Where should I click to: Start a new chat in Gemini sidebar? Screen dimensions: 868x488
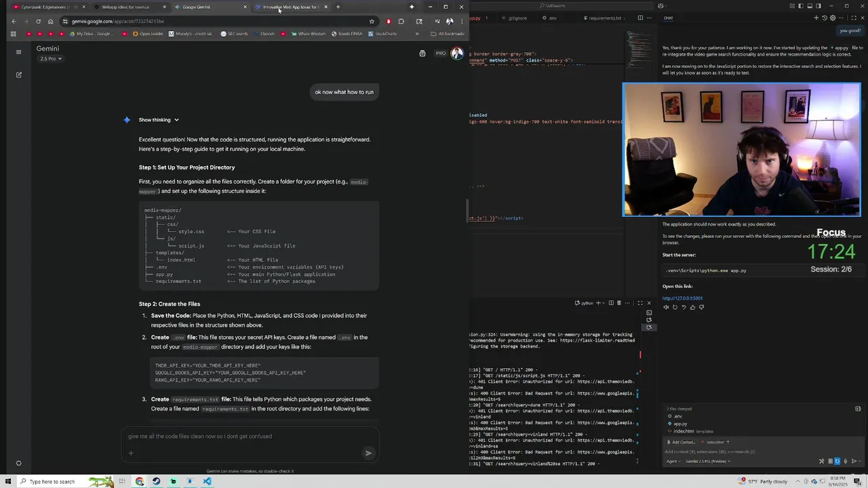18,75
